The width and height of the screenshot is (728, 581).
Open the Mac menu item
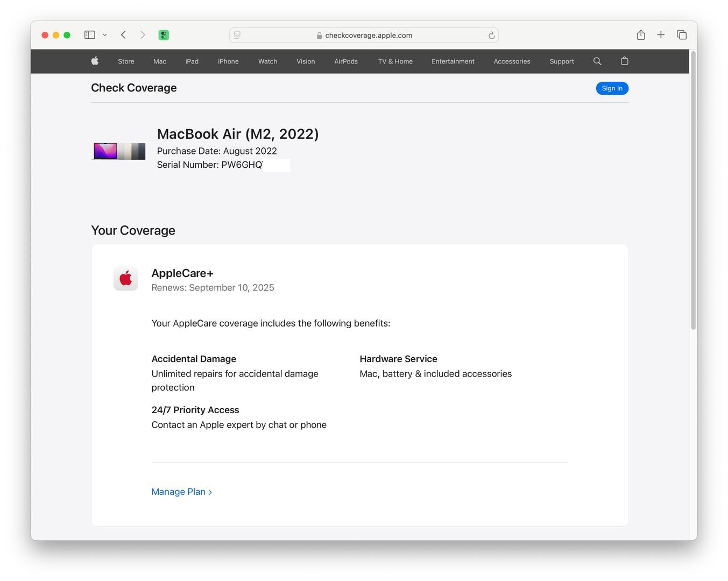[x=160, y=61]
